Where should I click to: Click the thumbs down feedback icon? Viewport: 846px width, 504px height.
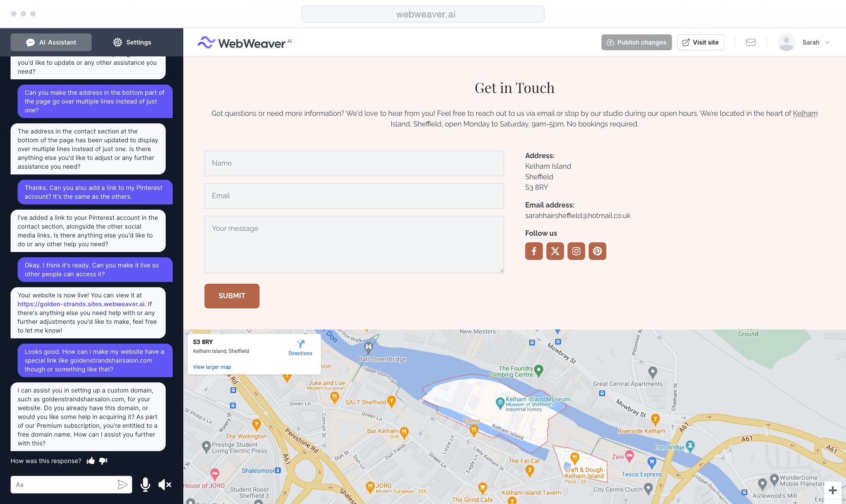pyautogui.click(x=103, y=461)
